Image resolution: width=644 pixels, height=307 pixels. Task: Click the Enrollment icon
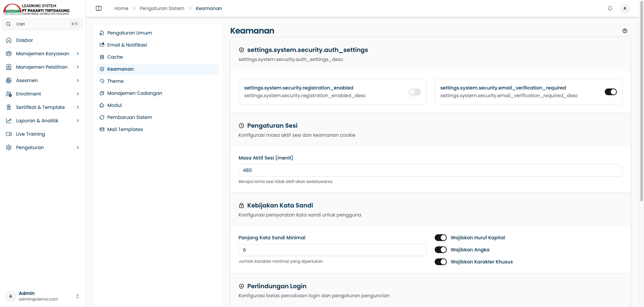[x=9, y=94]
